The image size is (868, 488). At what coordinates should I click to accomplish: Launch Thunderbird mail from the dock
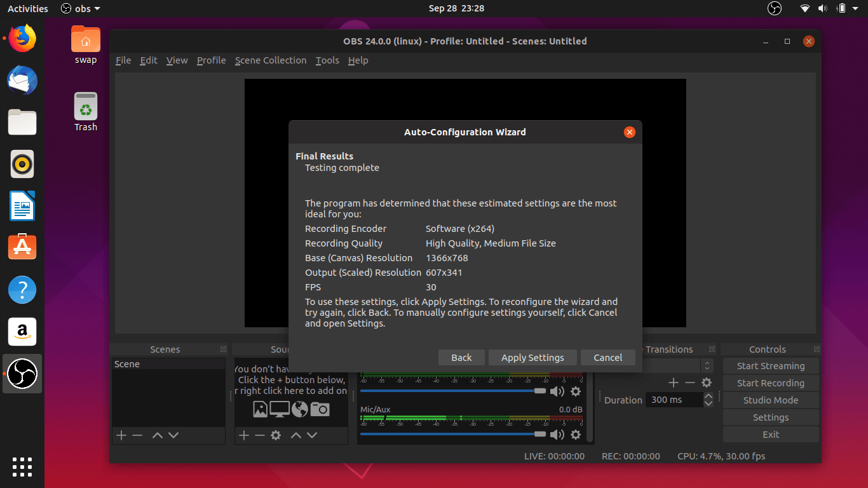(22, 80)
